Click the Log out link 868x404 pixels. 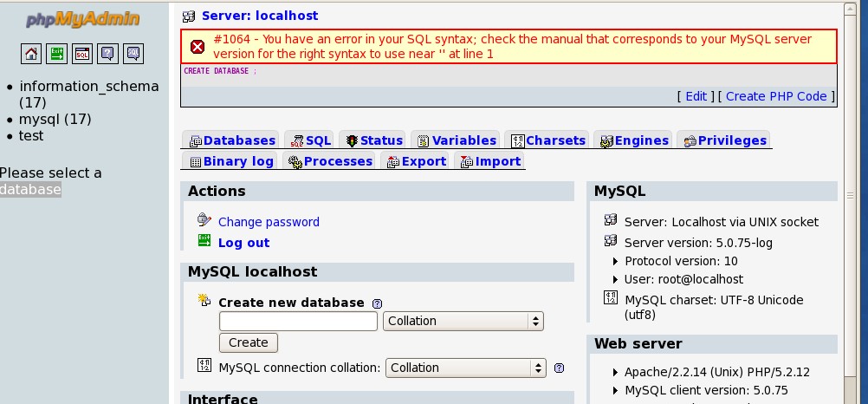tap(243, 243)
